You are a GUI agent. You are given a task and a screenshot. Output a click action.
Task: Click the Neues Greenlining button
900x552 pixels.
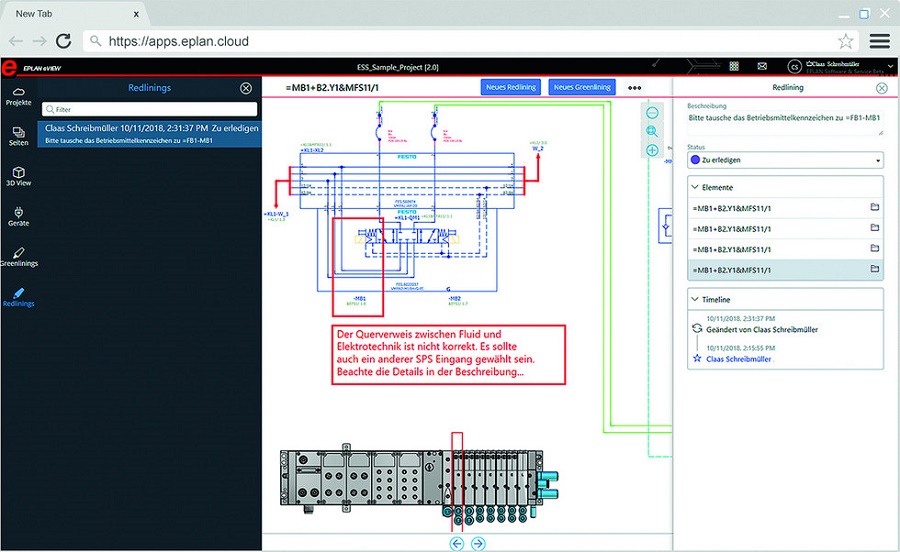pos(582,87)
